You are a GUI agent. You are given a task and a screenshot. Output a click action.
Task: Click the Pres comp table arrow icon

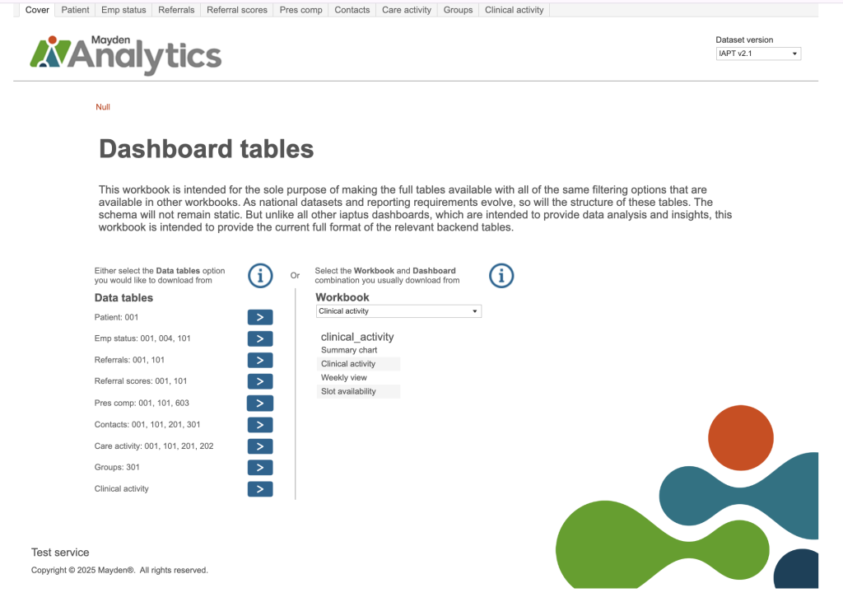259,403
